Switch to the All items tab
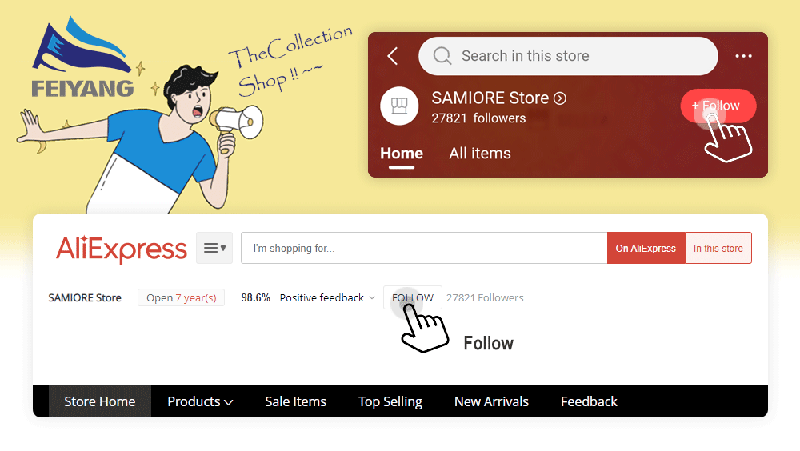The width and height of the screenshot is (800, 451). click(480, 153)
